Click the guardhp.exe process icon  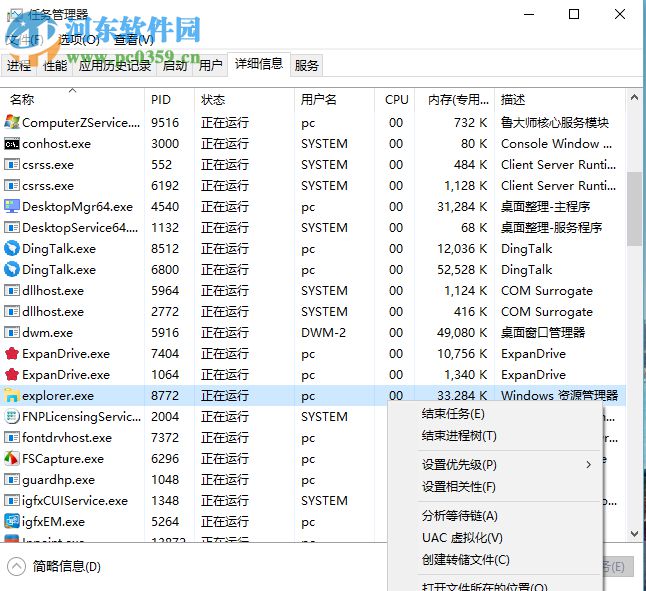[12, 479]
